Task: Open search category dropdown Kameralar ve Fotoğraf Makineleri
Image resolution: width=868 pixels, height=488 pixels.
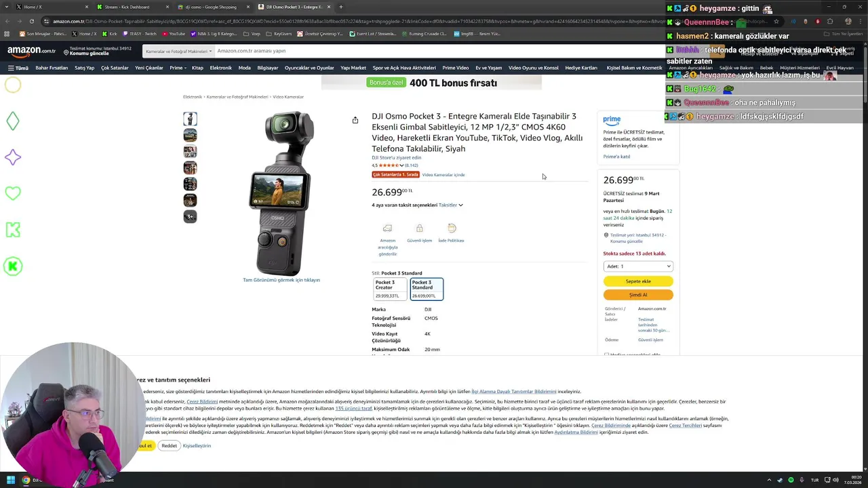Action: [x=179, y=51]
